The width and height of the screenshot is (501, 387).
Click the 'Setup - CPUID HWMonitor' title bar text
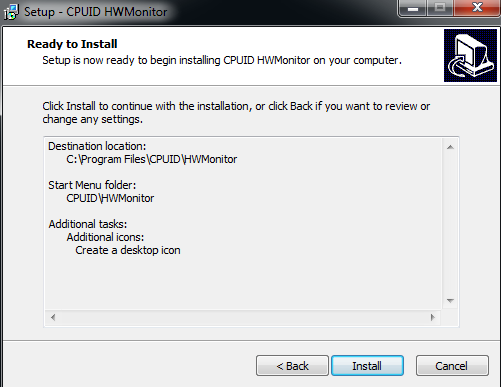[96, 12]
